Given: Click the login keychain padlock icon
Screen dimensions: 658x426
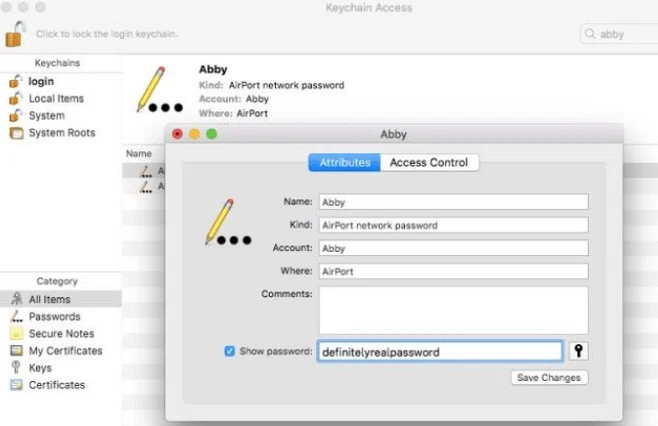Looking at the screenshot, I should coord(16,81).
